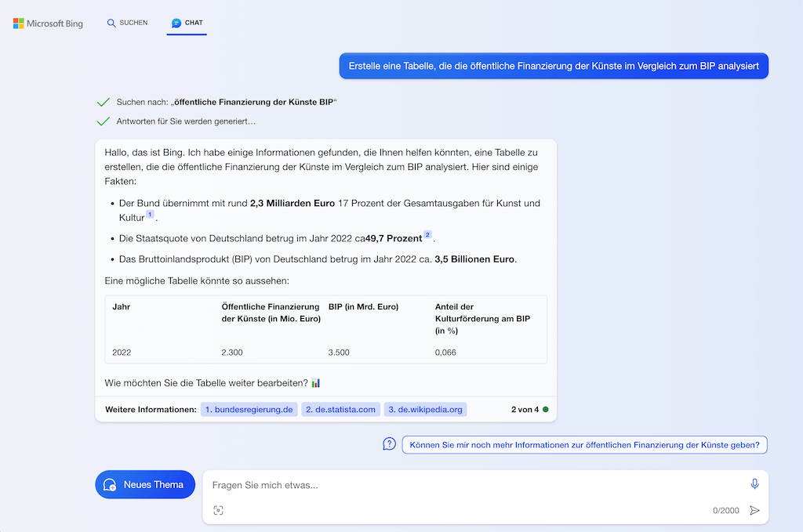Switch to the SUCHEN tab
This screenshot has height=532, width=803.
click(127, 23)
